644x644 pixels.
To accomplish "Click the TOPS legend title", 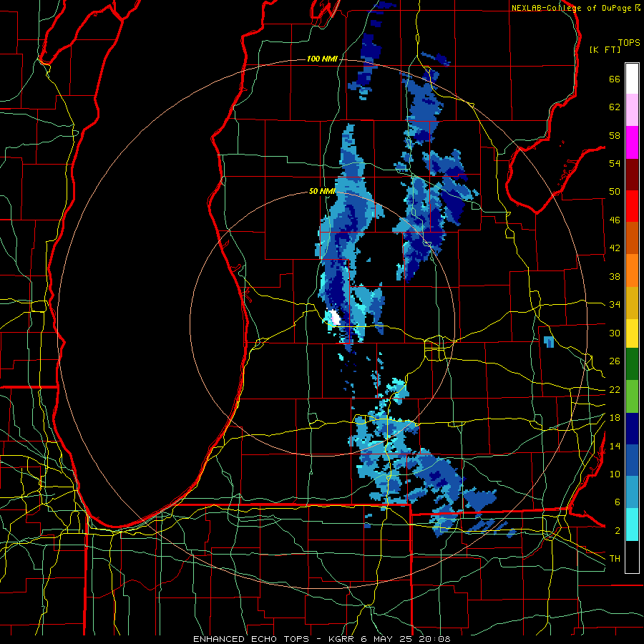I will (x=629, y=43).
